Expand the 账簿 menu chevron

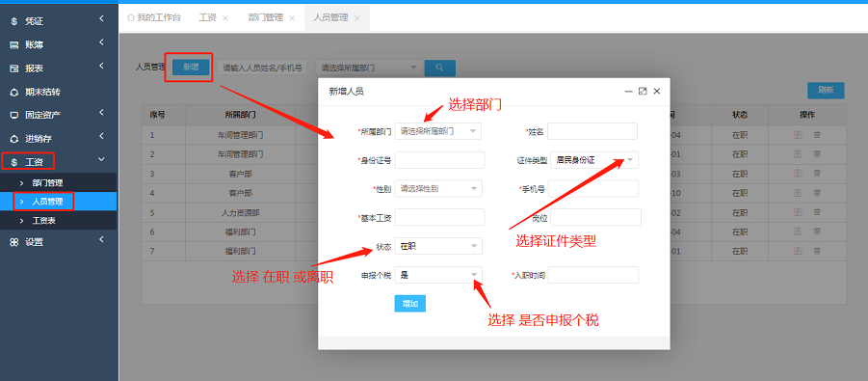(102, 42)
